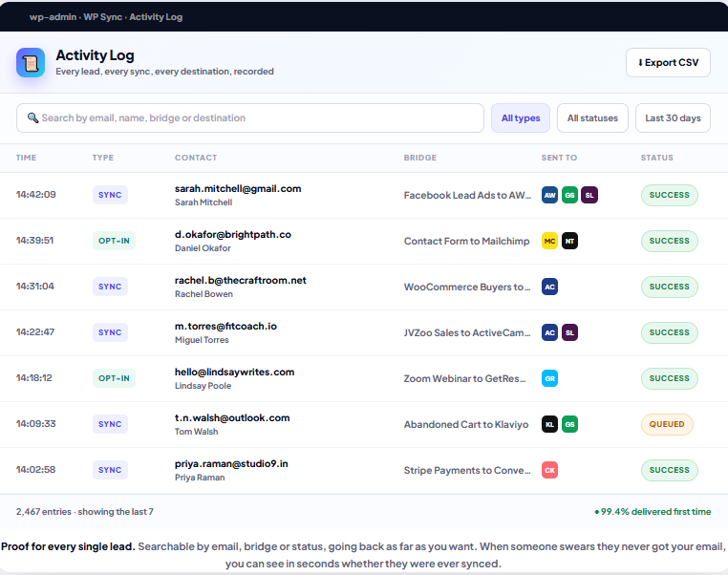Open contact m.torres@fitcoach.io

tap(225, 327)
